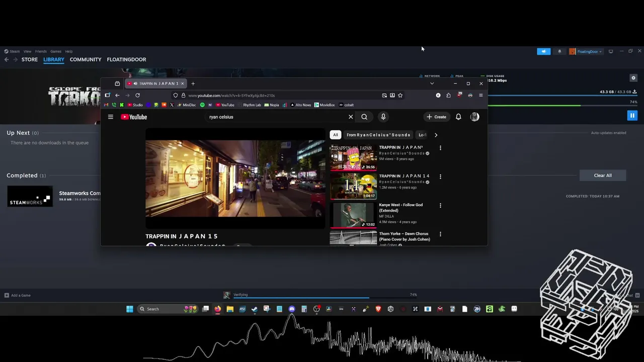Viewport: 644px width, 362px height.
Task: Open Calculator from the taskbar
Action: click(x=304, y=309)
